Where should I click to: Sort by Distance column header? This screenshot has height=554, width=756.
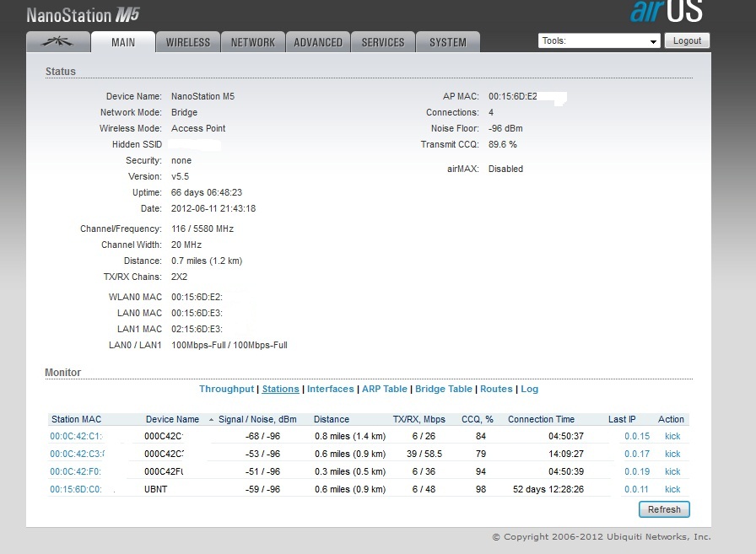coord(332,419)
